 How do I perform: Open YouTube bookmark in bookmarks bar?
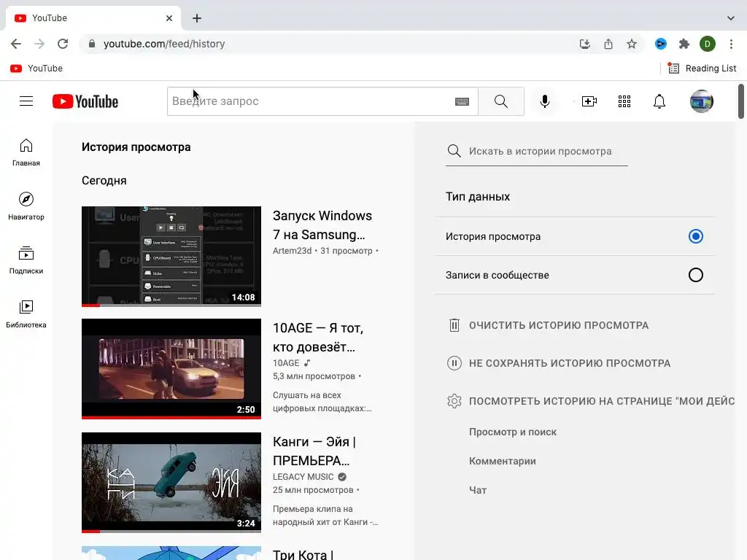coord(36,68)
